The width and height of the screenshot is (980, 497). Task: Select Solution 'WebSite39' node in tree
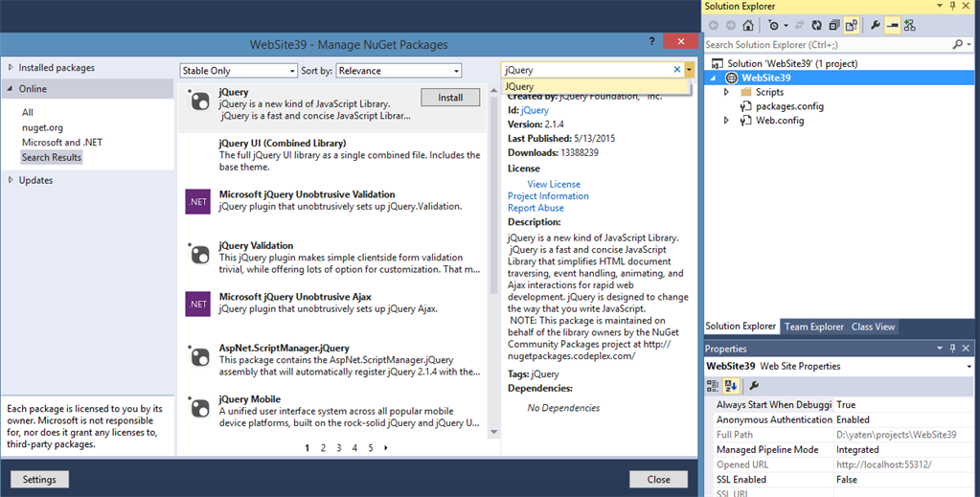792,63
